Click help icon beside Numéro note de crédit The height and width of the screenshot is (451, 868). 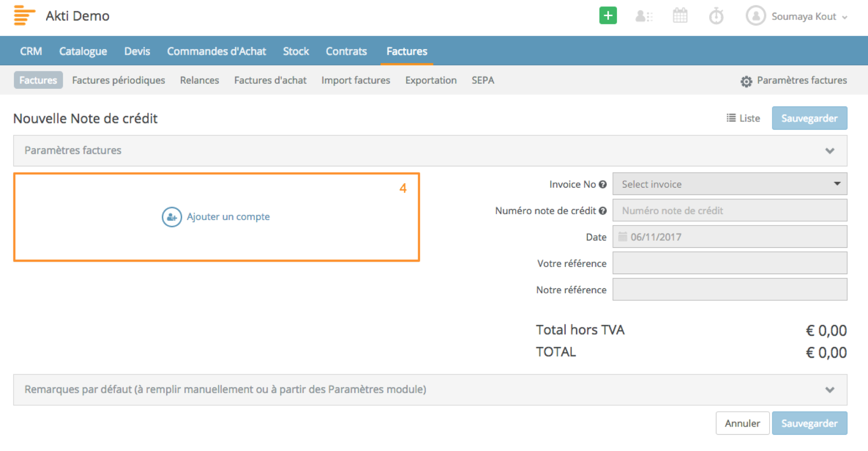click(603, 211)
